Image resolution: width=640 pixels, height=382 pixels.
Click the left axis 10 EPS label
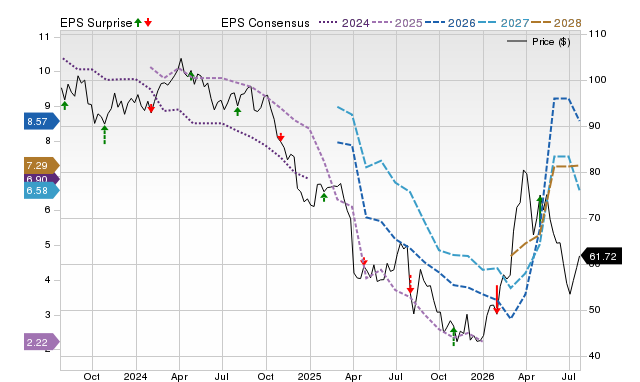pyautogui.click(x=44, y=71)
